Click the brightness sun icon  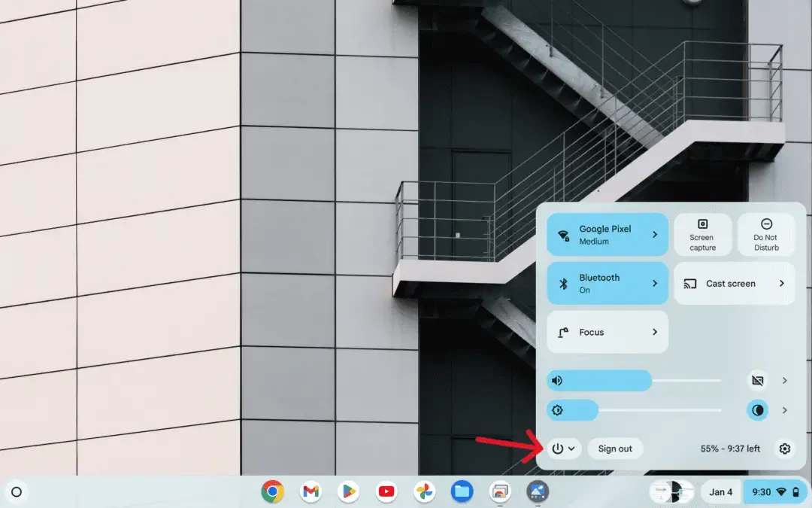[557, 411]
